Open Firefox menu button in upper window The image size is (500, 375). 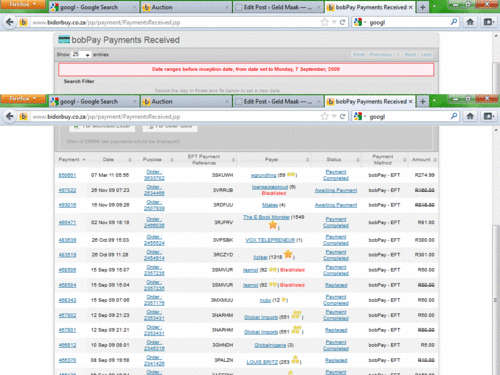pyautogui.click(x=22, y=4)
